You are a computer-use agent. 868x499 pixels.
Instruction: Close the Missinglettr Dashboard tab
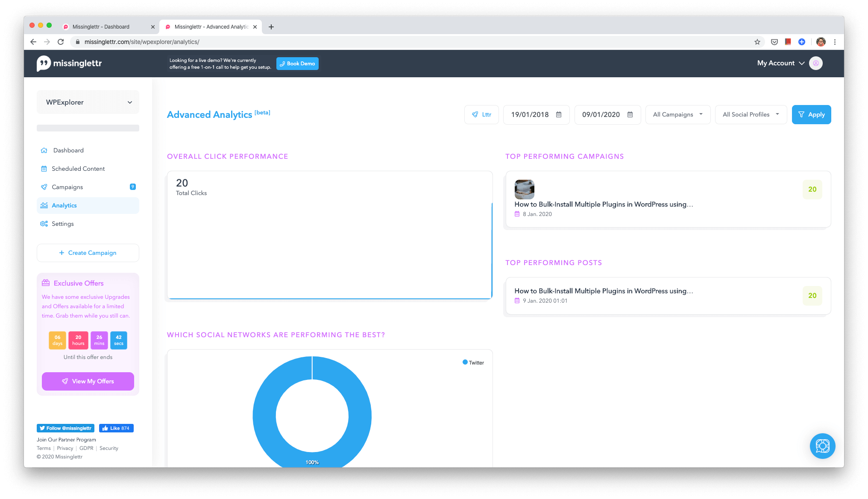point(153,27)
